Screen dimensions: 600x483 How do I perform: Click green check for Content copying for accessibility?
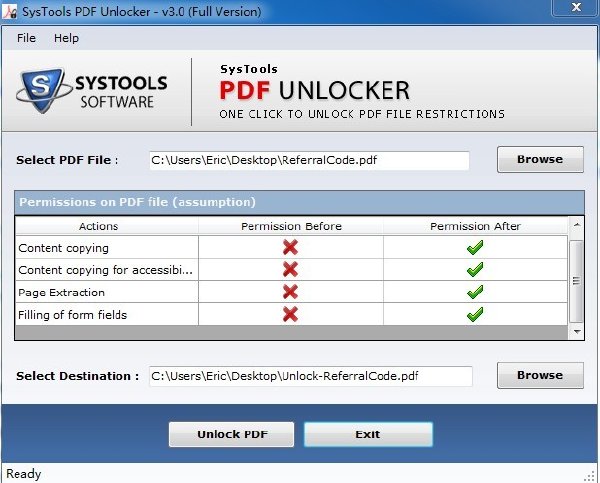tap(475, 269)
